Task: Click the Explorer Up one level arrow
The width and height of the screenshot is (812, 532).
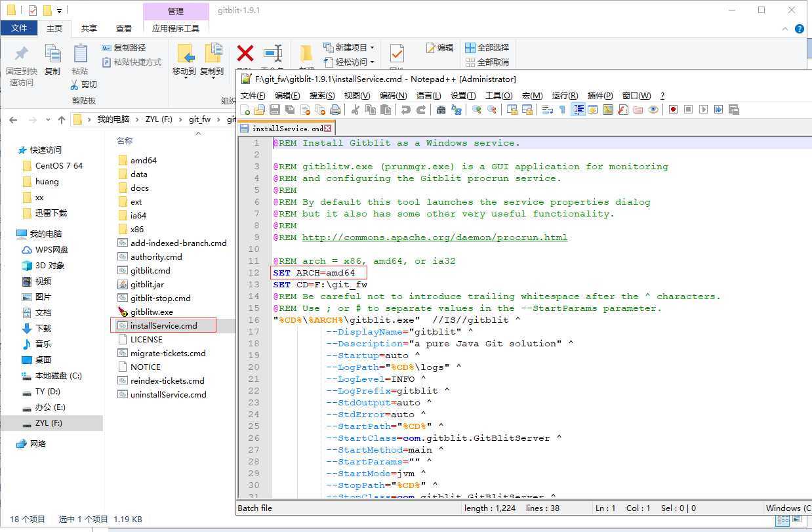Action: click(62, 120)
